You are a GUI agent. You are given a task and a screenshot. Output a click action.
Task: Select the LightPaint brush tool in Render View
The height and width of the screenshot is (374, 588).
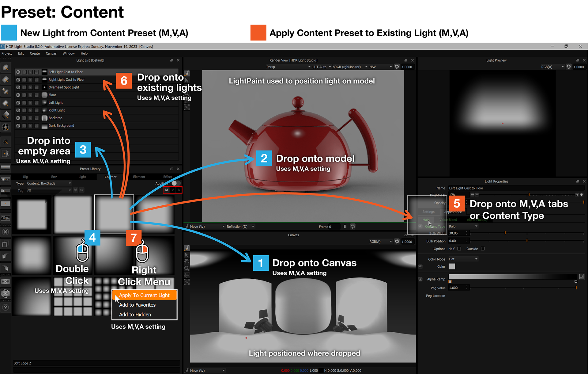tap(187, 74)
